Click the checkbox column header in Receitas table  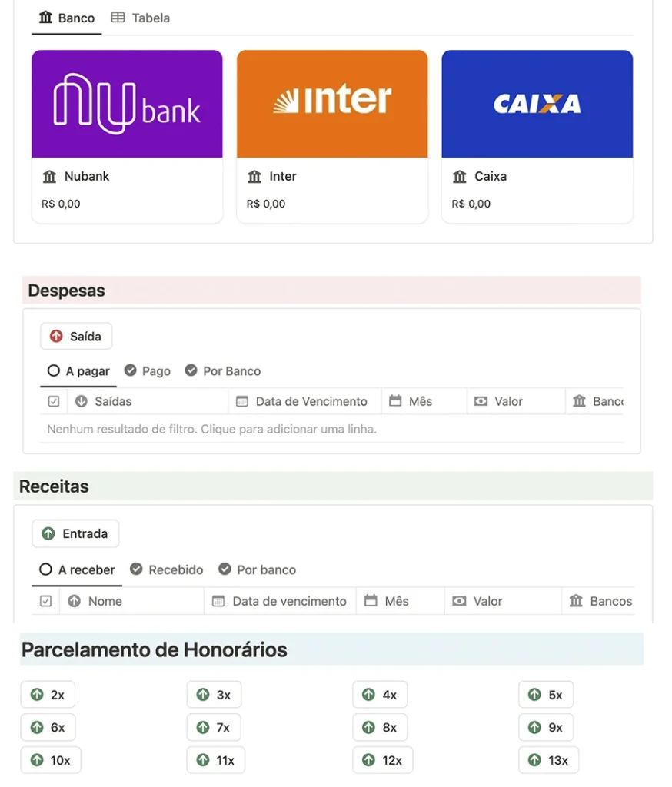point(45,601)
